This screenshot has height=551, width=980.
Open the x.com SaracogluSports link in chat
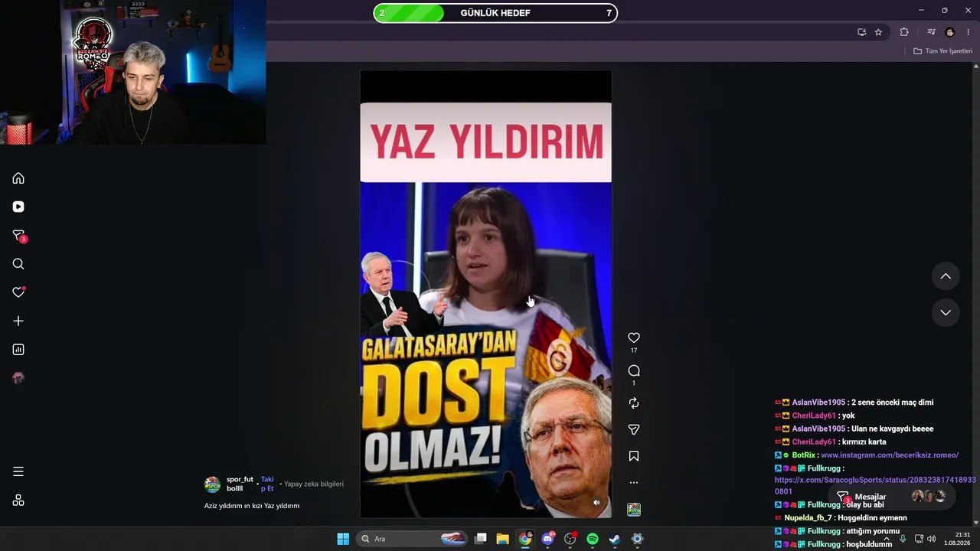point(875,485)
